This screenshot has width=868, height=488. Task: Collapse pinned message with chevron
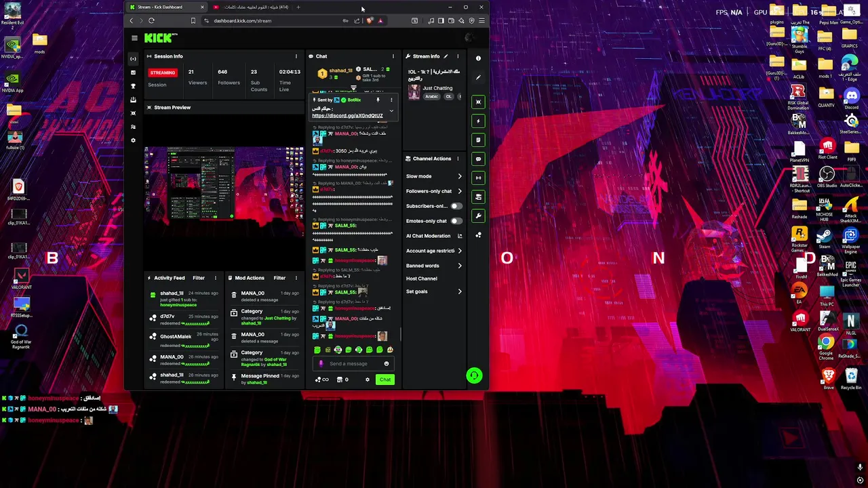point(391,110)
